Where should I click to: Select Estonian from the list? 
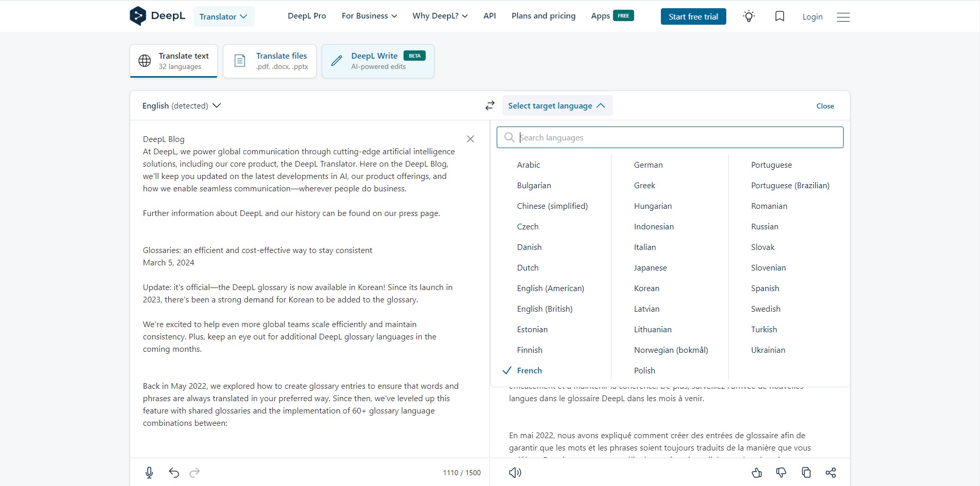click(532, 329)
